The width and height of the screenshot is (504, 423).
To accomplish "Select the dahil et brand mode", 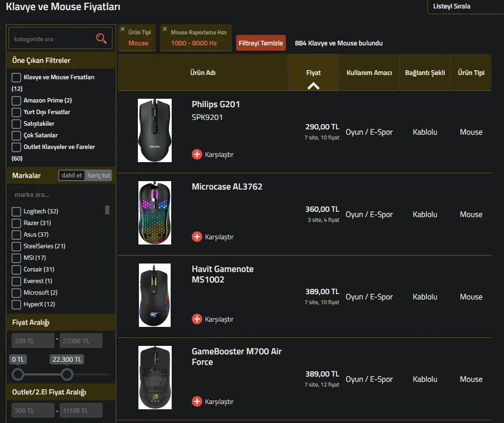I will coord(72,175).
